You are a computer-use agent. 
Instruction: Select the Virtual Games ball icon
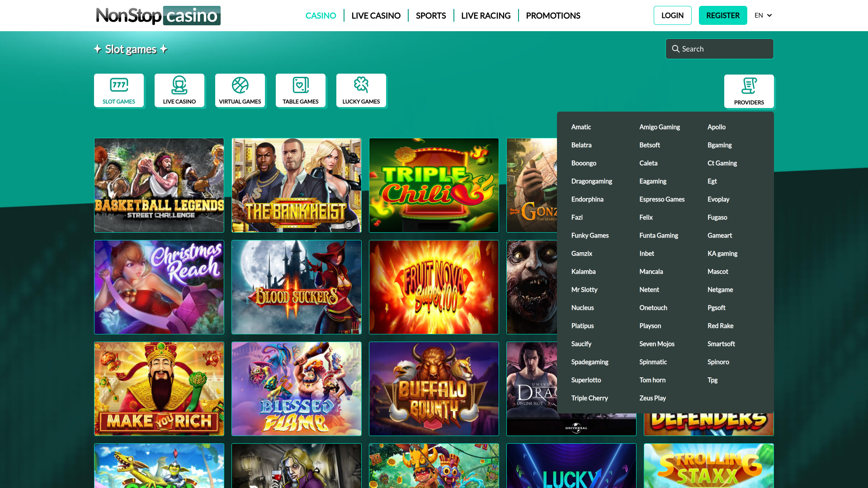click(240, 86)
